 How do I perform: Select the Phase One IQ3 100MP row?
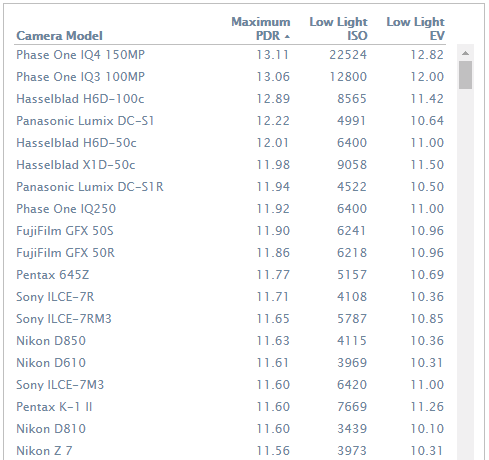230,77
